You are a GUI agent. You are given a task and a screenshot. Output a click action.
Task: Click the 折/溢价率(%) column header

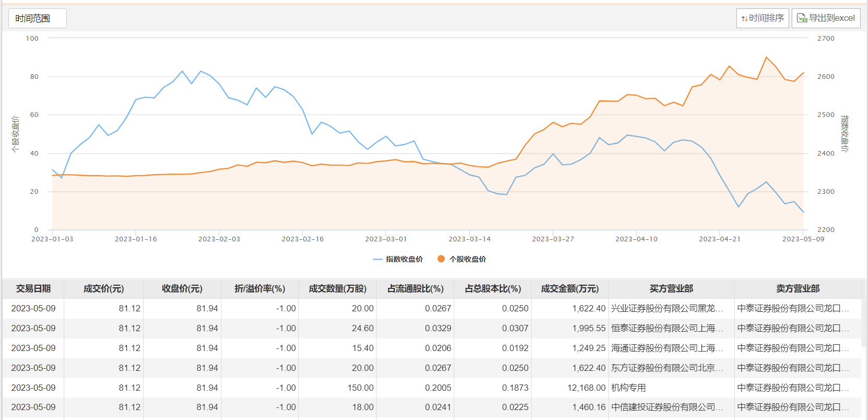click(x=260, y=289)
